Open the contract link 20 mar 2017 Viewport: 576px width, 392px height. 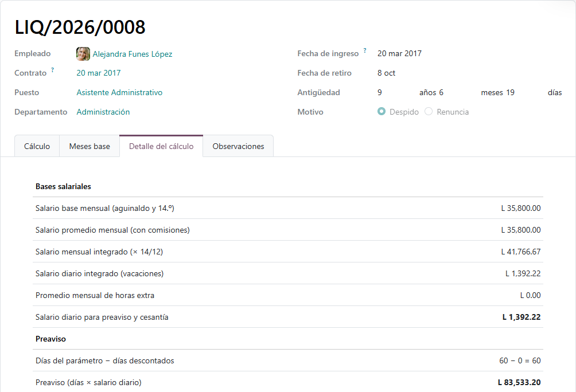click(99, 73)
